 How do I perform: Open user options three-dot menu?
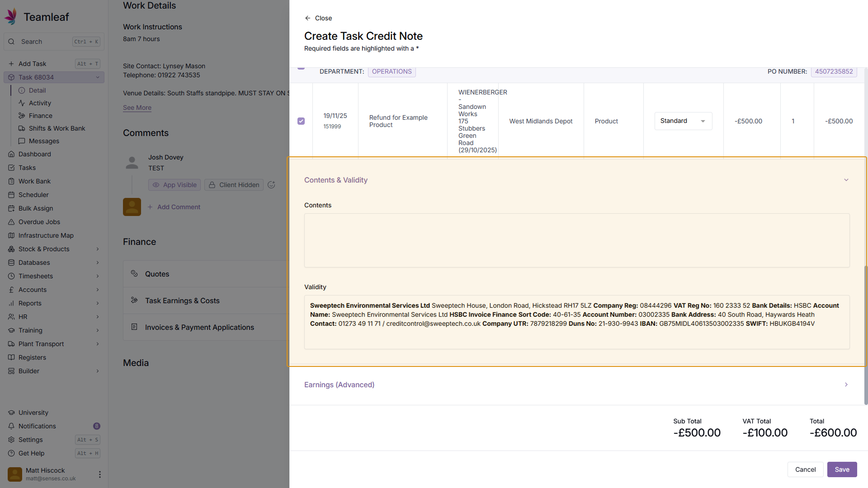(x=99, y=474)
